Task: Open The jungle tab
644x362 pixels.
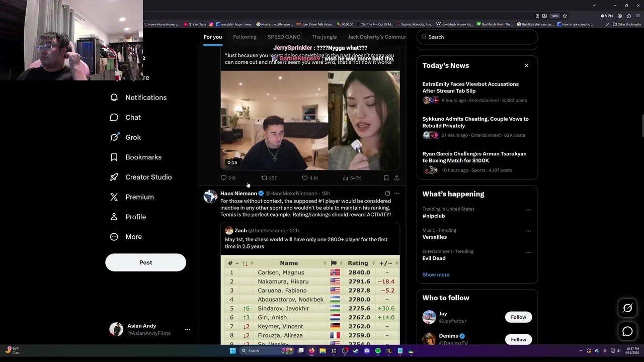Action: coord(324,37)
